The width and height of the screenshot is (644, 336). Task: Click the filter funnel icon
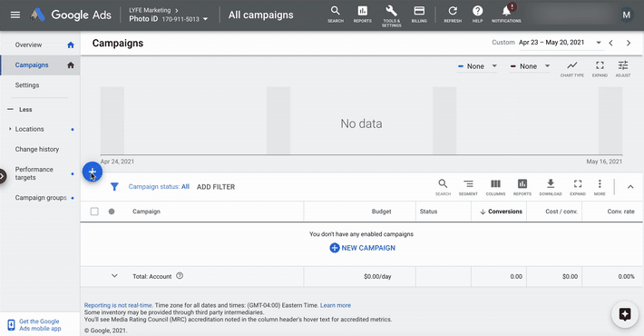[x=114, y=187]
